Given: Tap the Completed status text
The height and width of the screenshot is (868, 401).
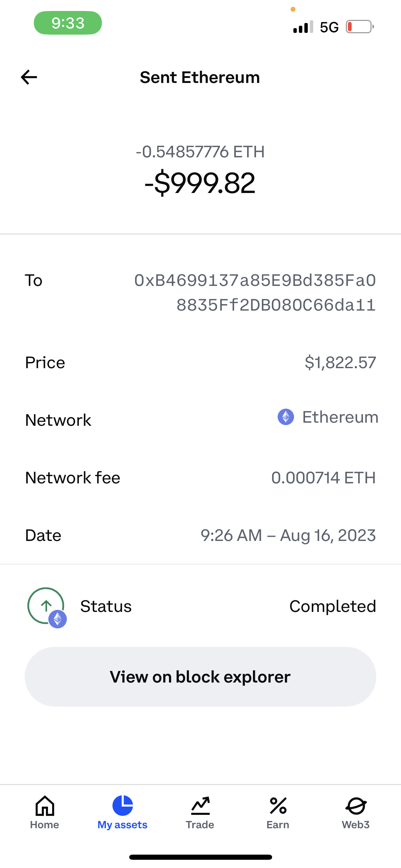Looking at the screenshot, I should tap(332, 606).
